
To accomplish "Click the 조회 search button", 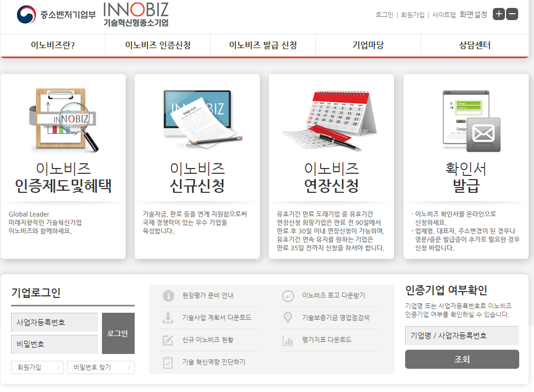I will click(462, 359).
